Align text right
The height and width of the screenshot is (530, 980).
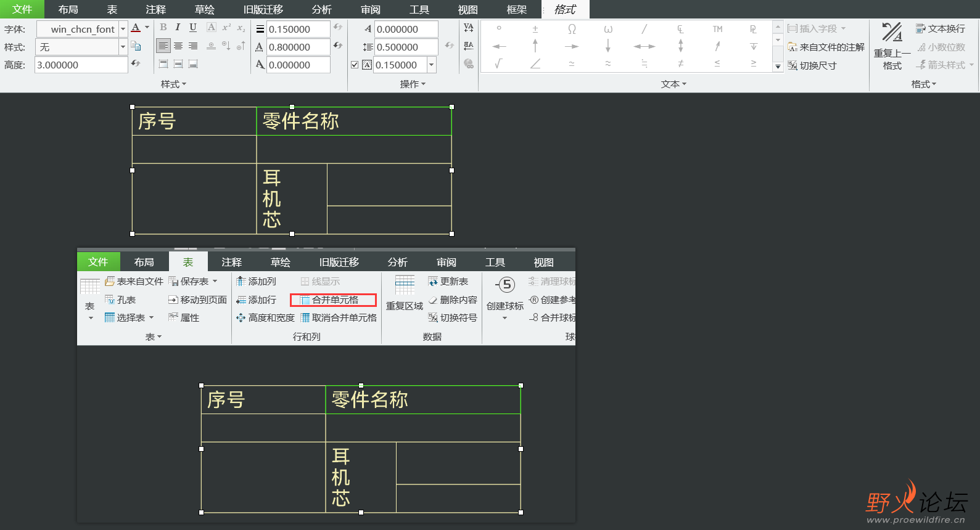193,46
